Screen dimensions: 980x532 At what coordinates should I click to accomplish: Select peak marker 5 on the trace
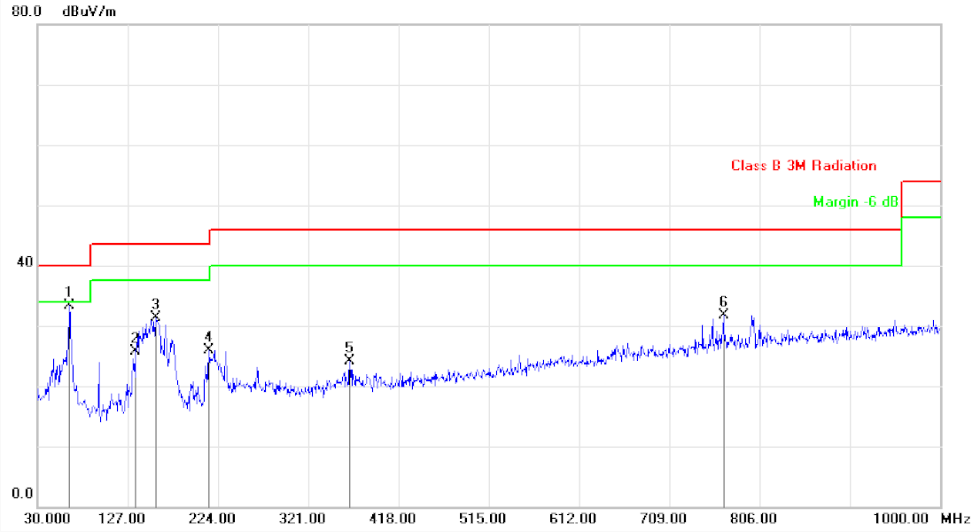(x=349, y=359)
